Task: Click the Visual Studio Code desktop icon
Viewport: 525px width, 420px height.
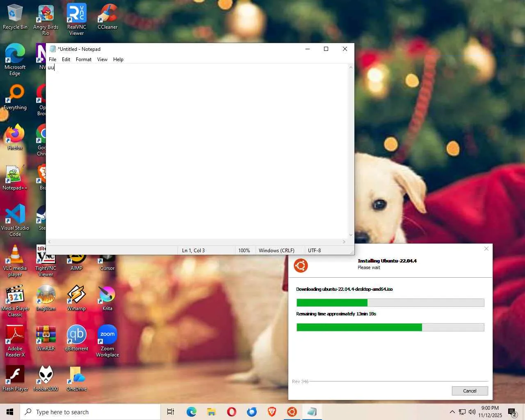Action: (15, 220)
